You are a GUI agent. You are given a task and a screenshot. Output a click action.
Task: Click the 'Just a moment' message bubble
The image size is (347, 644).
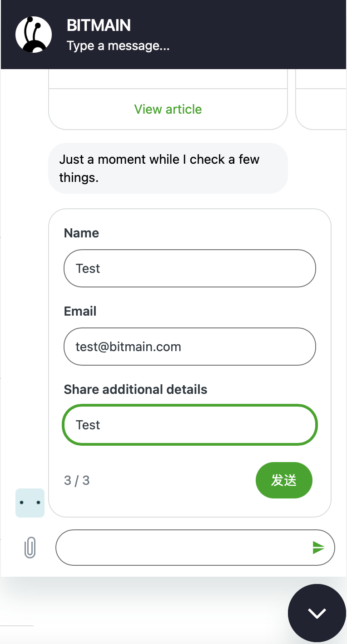(168, 168)
